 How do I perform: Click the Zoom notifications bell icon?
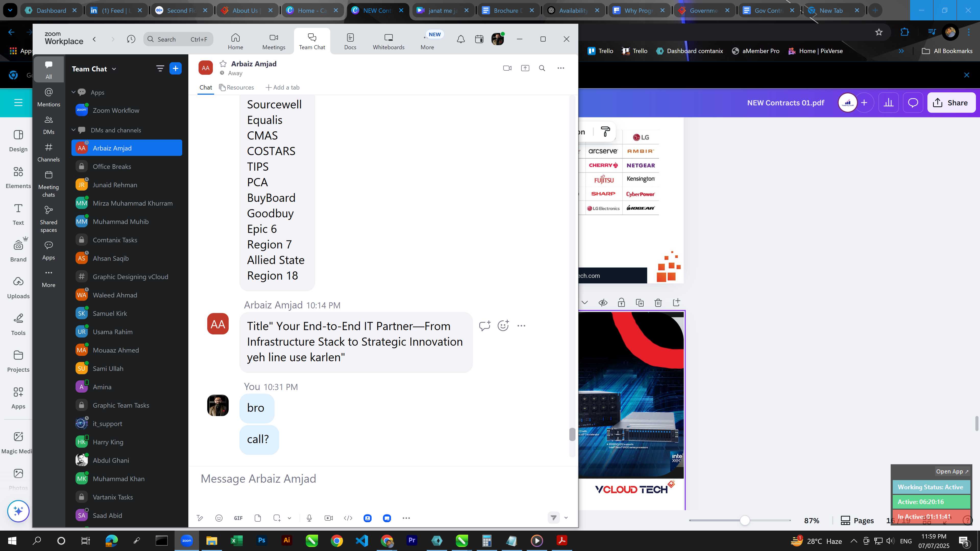[x=461, y=39]
